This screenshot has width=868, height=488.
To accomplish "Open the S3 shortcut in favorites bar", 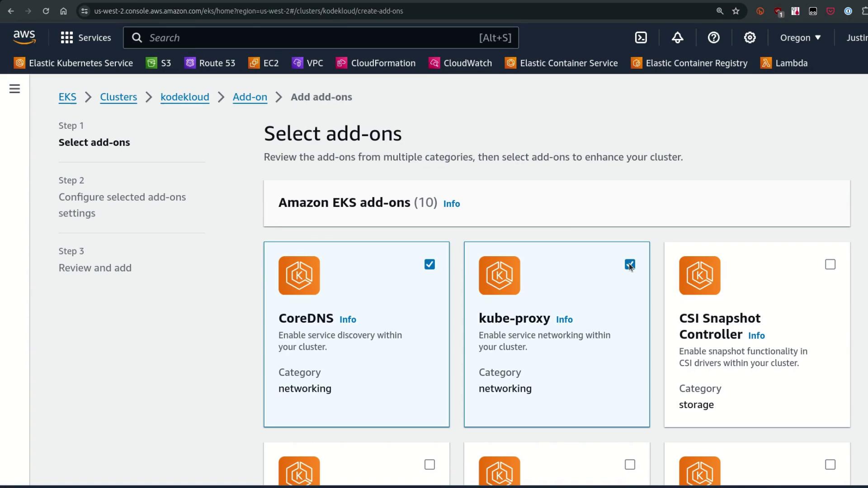I will pyautogui.click(x=159, y=63).
